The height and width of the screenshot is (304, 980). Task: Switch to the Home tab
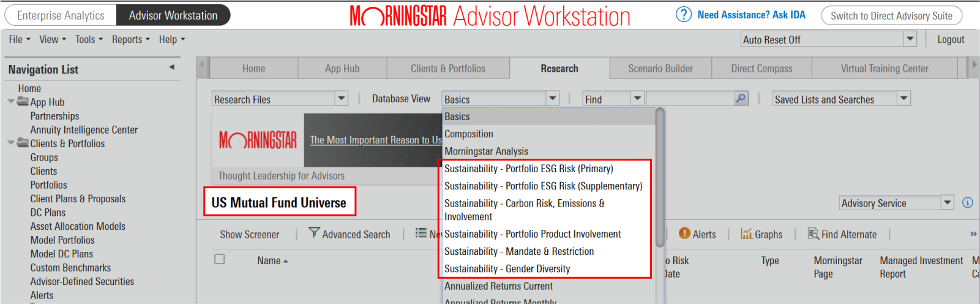(254, 68)
